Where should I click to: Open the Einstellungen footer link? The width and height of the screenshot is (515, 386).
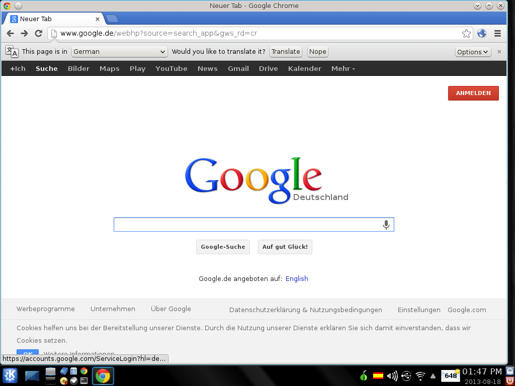point(419,310)
